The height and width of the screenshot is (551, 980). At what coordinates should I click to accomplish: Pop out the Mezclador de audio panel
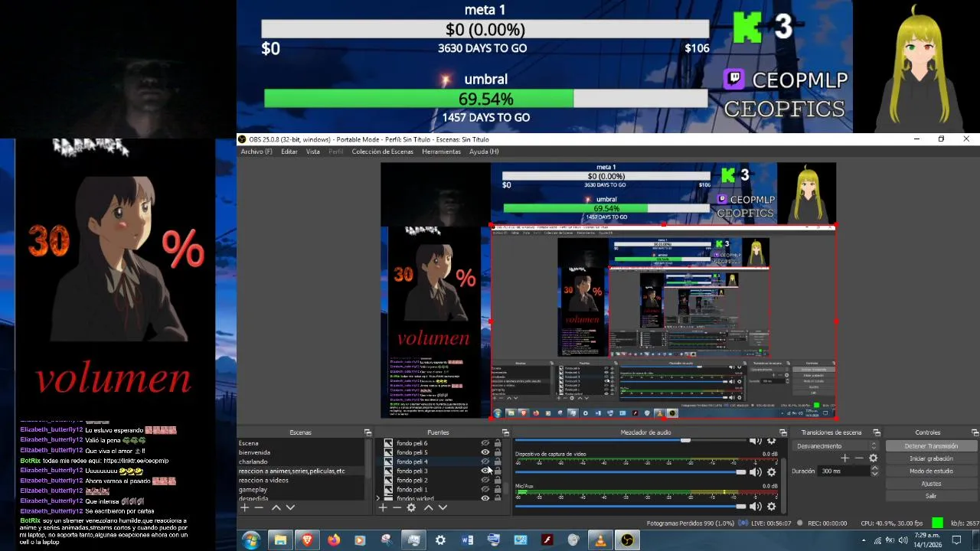click(x=782, y=432)
